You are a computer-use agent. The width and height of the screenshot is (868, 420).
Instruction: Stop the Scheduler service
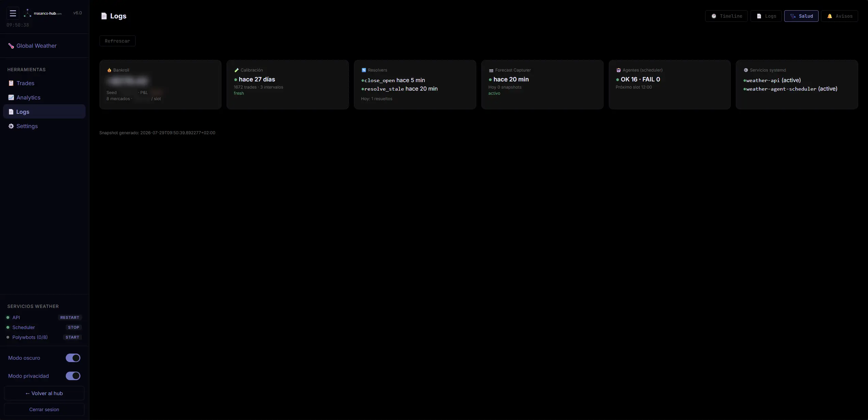[73, 327]
